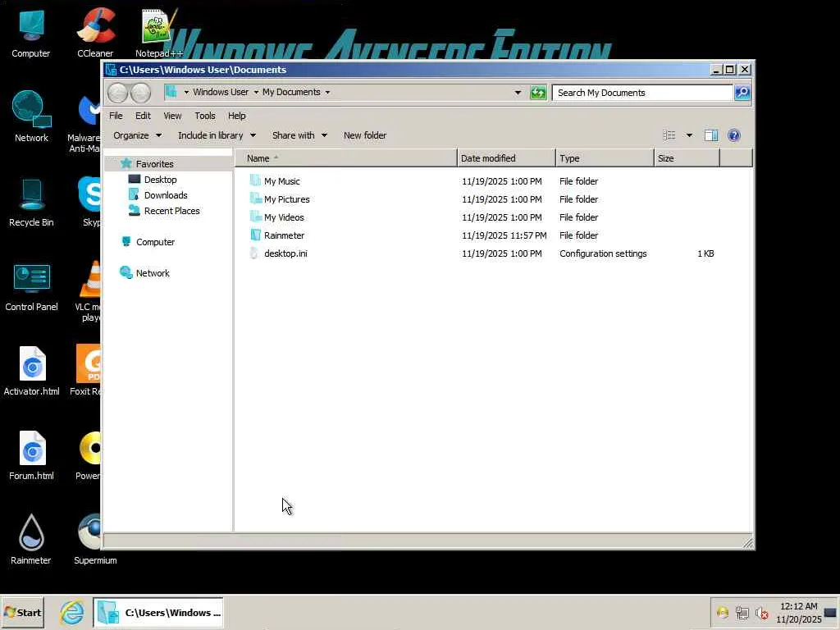The width and height of the screenshot is (840, 630).
Task: Open the Include in library dropdown
Action: (x=217, y=135)
